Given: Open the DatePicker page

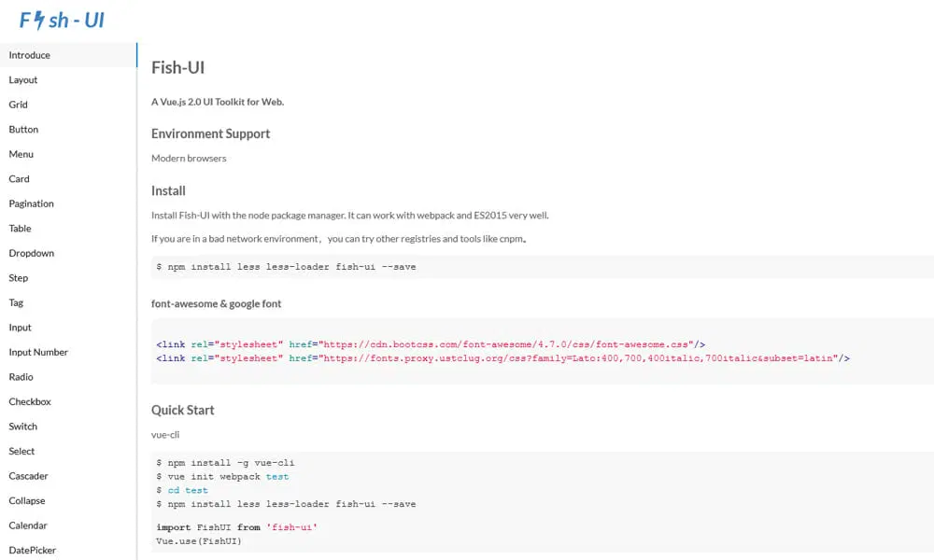Looking at the screenshot, I should pyautogui.click(x=68, y=550).
